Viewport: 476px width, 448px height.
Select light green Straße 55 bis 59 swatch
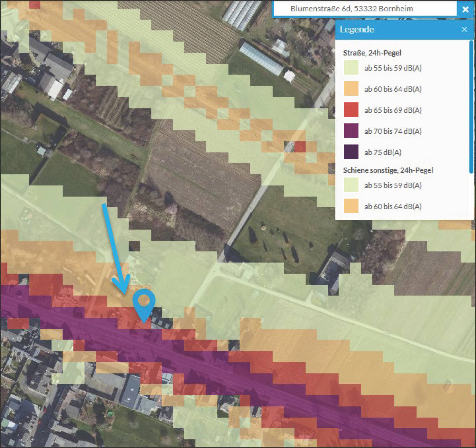click(351, 68)
